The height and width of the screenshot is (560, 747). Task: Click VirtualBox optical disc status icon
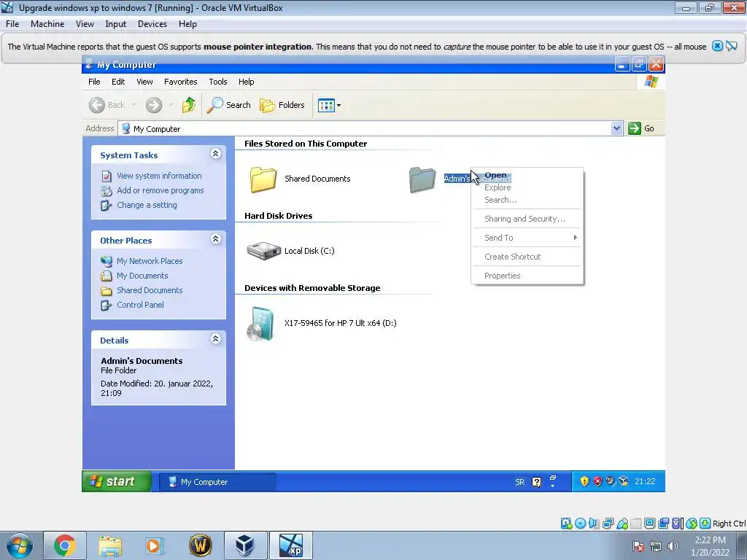580,524
